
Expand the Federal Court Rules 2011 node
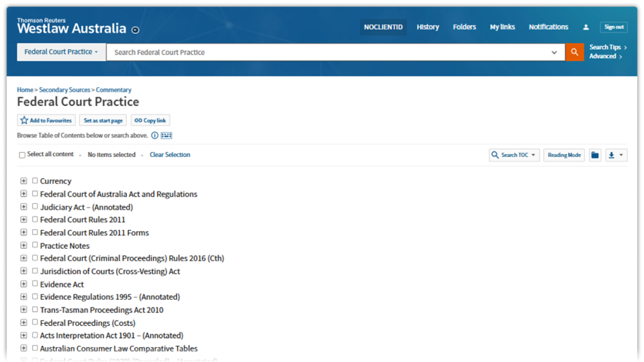tap(24, 219)
